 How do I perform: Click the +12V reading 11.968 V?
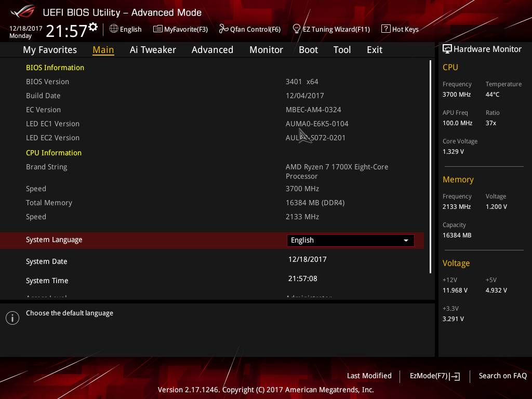point(455,290)
